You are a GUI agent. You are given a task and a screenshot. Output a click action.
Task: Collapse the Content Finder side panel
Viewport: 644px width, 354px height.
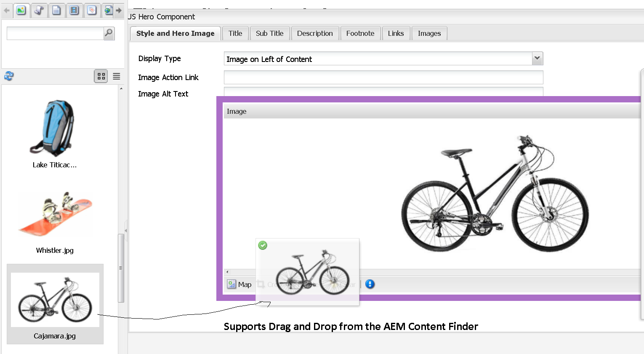click(x=126, y=231)
